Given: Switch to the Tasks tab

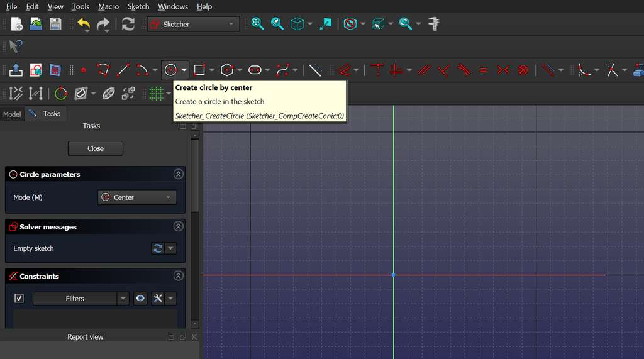Looking at the screenshot, I should pyautogui.click(x=45, y=114).
